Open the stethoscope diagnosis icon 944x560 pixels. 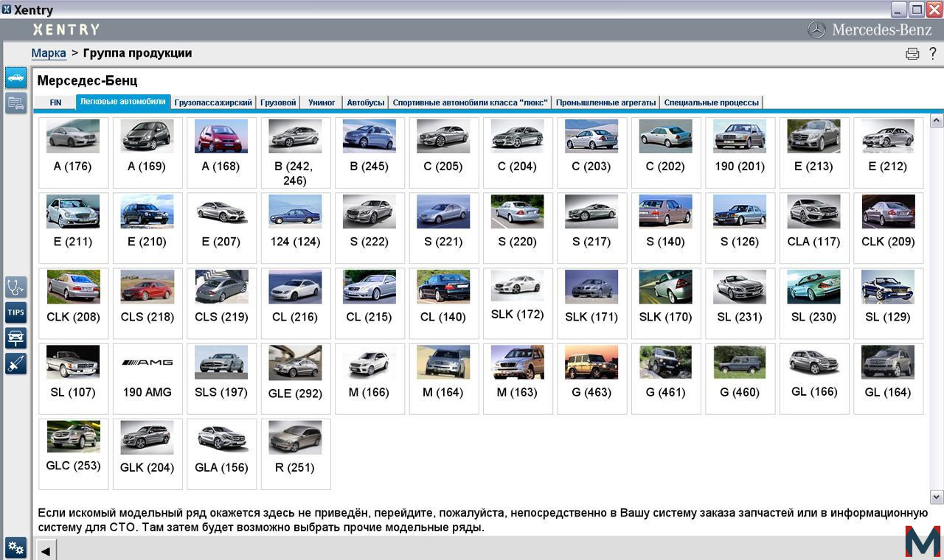click(16, 287)
